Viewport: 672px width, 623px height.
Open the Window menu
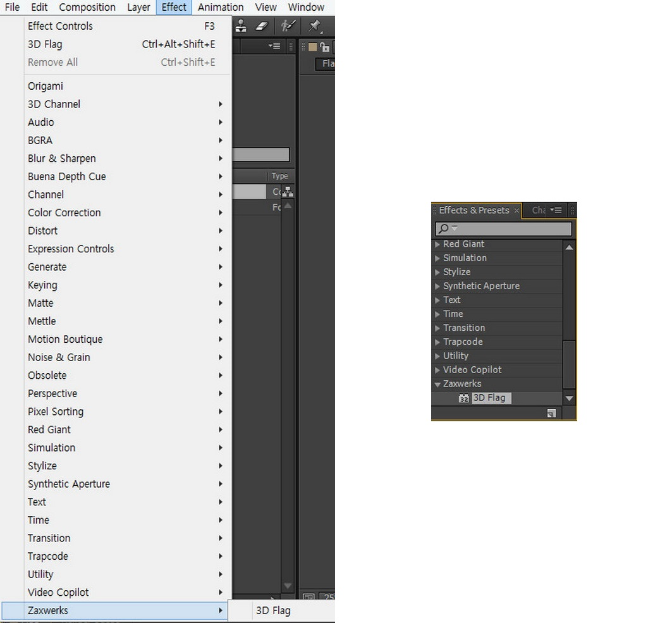point(306,8)
